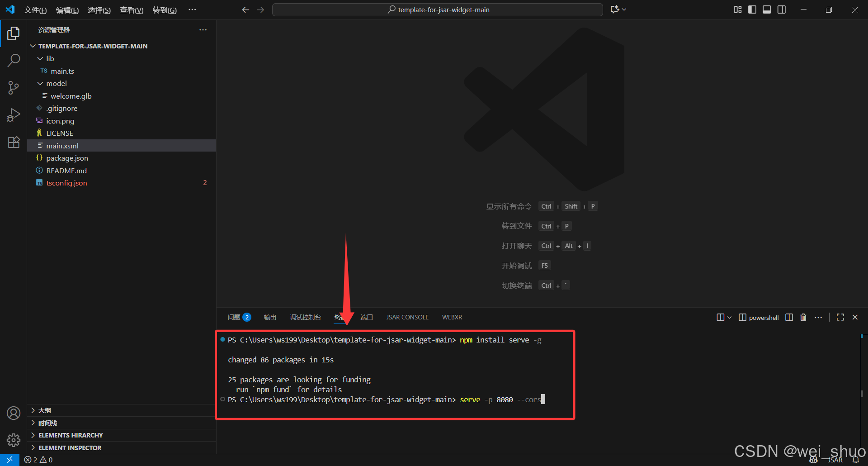Open the Search view in activity bar
This screenshot has width=868, height=466.
tap(14, 60)
